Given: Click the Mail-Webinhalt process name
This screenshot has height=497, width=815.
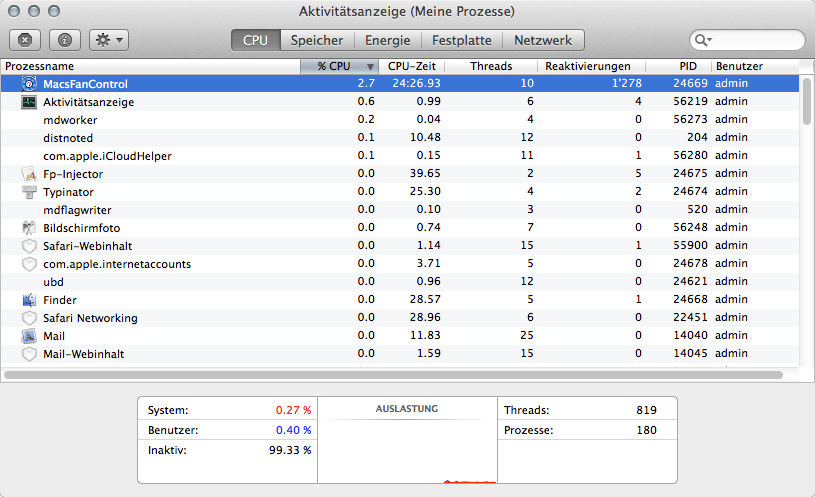Looking at the screenshot, I should click(x=84, y=354).
